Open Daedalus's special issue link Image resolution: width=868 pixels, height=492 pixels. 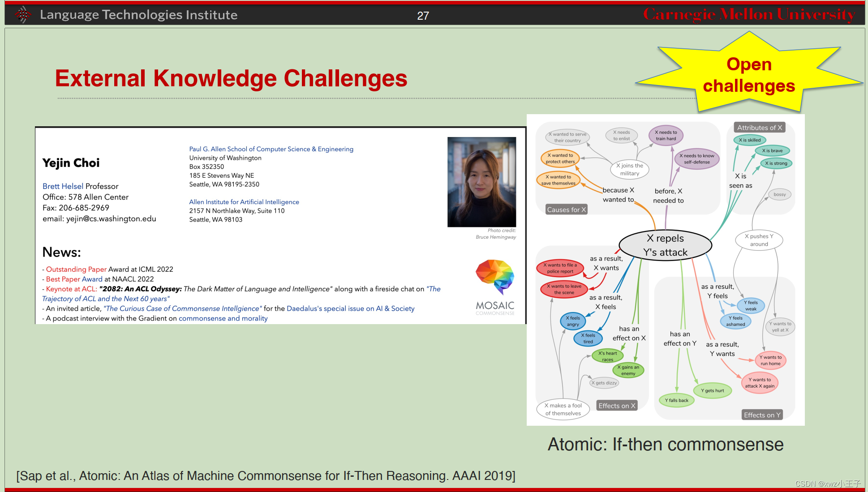tap(350, 308)
